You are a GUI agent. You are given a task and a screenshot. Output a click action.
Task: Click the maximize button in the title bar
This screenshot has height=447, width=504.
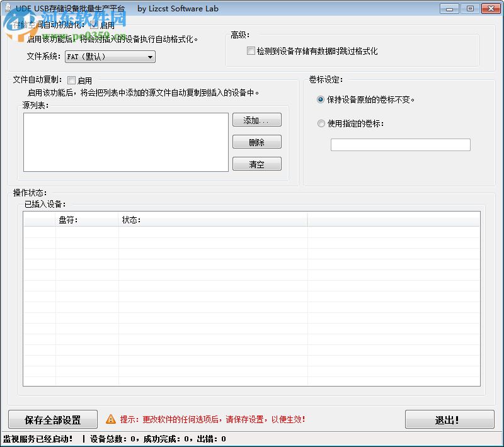469,8
